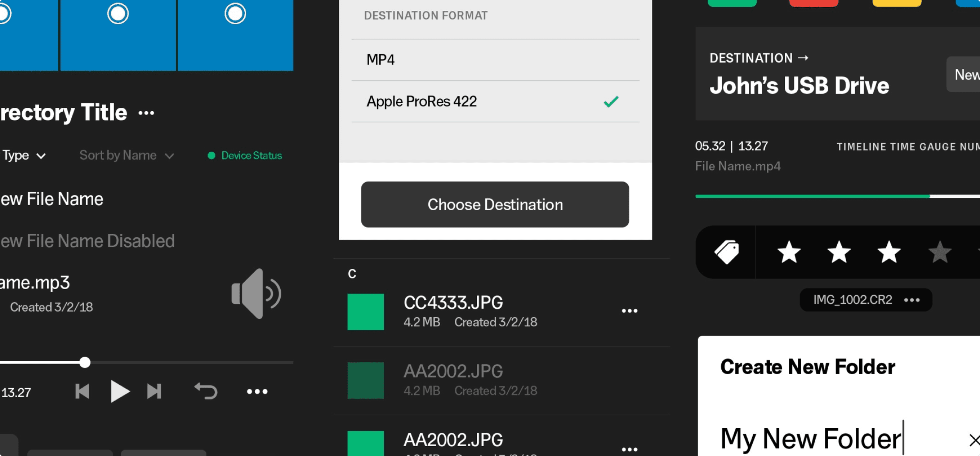Select the Apple ProRes 422 format option
Image resolution: width=980 pixels, height=456 pixels.
(x=422, y=101)
